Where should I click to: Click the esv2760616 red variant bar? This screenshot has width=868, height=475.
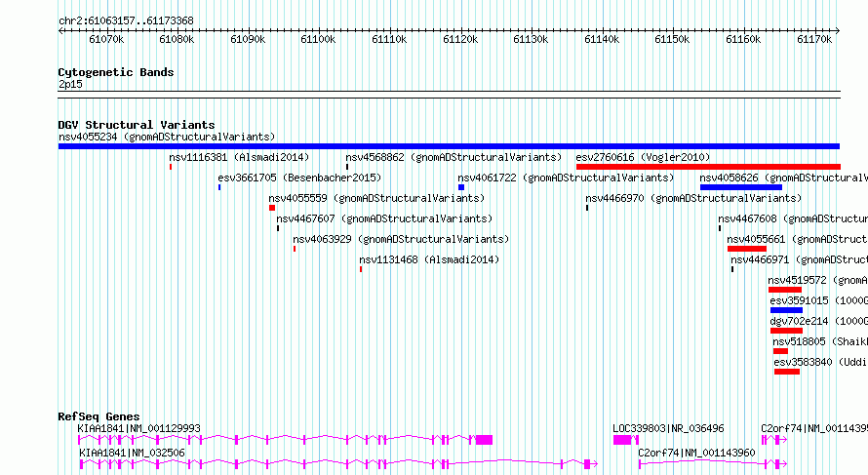click(x=708, y=167)
